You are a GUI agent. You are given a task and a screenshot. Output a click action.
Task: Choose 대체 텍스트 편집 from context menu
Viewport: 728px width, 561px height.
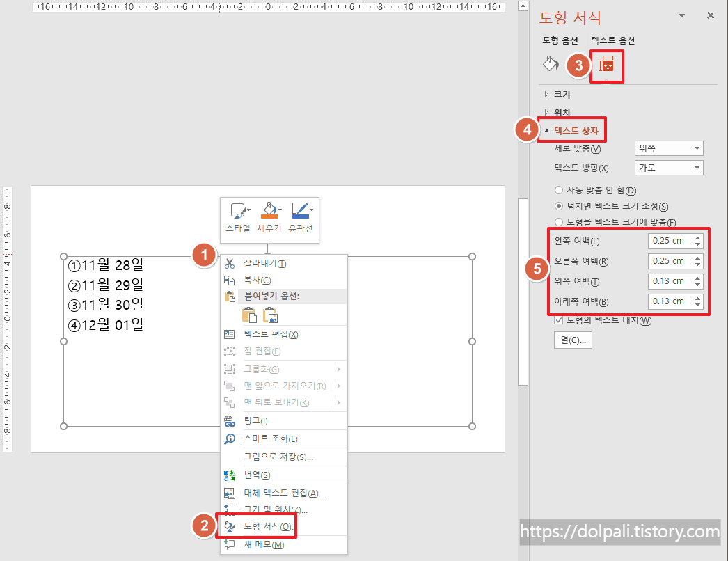point(284,493)
